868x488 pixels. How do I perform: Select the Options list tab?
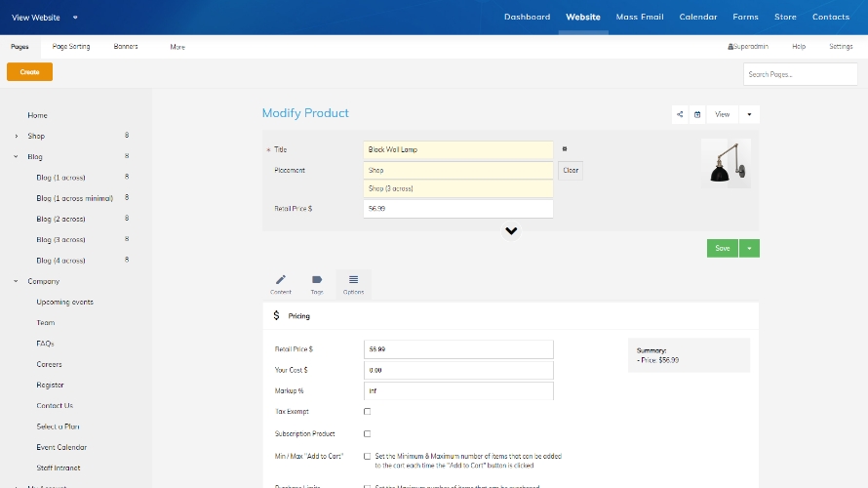click(x=353, y=284)
